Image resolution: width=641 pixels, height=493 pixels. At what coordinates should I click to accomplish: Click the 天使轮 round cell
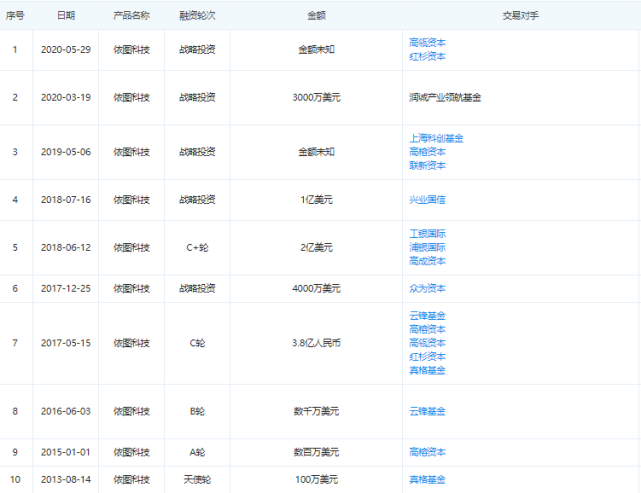(197, 479)
